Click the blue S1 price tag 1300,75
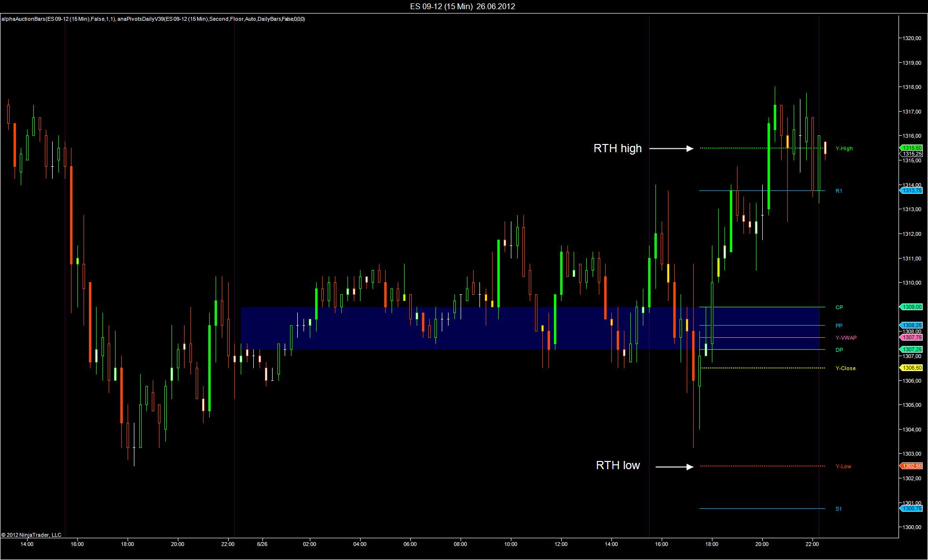 pyautogui.click(x=912, y=509)
